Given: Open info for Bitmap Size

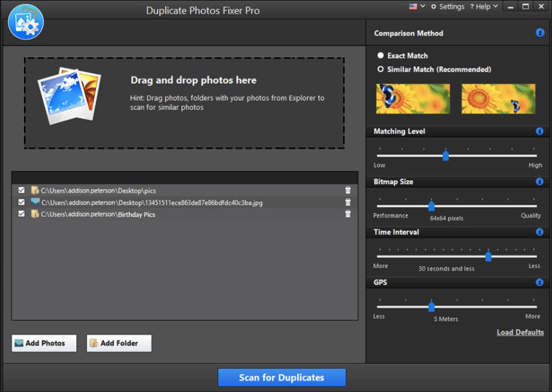Looking at the screenshot, I should point(539,182).
